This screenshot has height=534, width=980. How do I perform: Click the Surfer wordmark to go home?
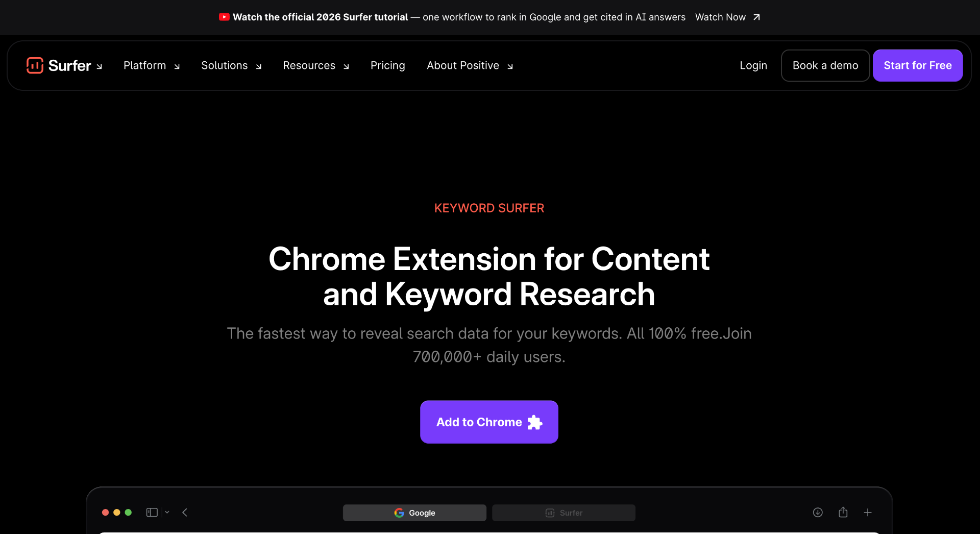coord(69,65)
